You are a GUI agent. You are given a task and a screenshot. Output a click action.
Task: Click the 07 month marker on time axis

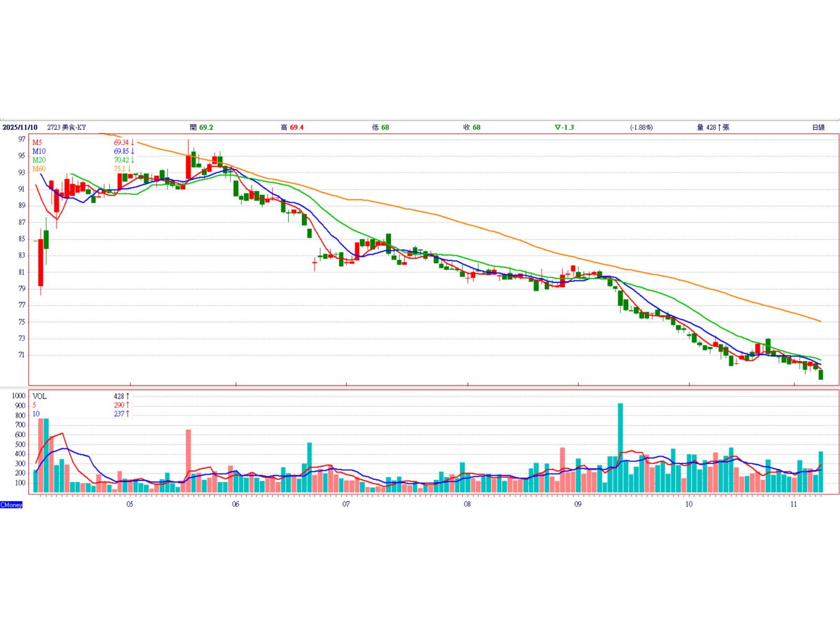point(346,504)
